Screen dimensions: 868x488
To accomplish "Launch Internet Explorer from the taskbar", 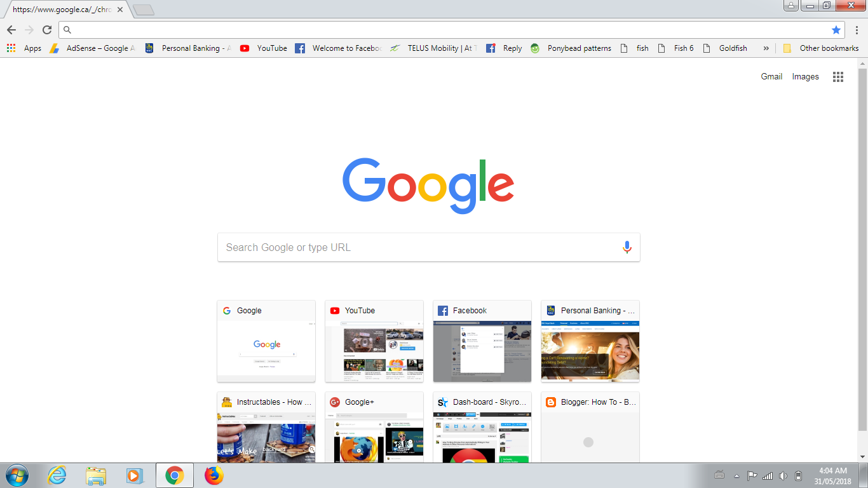I will tap(57, 475).
